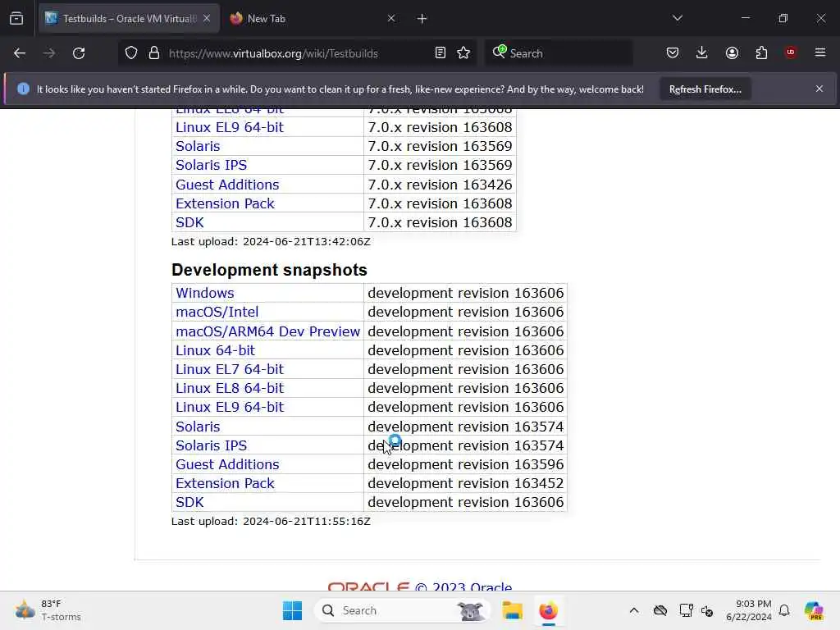Select 'Last upload: 2024-06-21T13:42:06Z' text
The image size is (840, 630).
pos(271,242)
